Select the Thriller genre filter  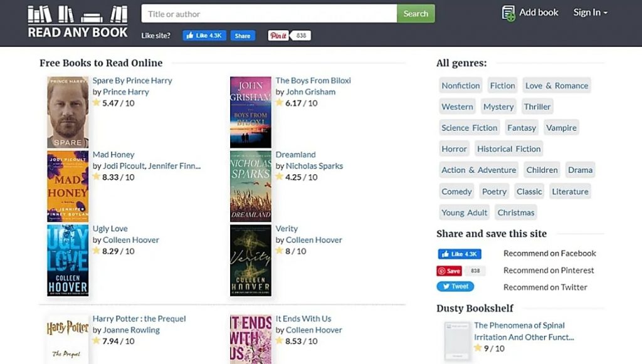[537, 106]
